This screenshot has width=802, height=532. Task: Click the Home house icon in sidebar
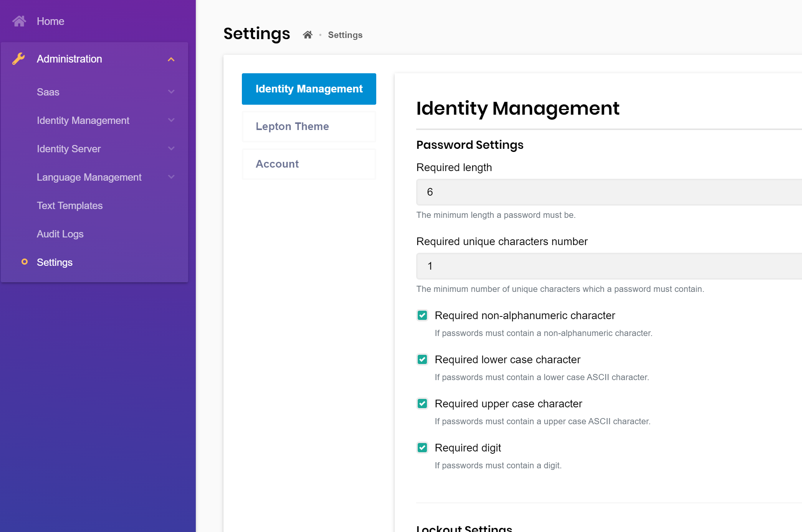pyautogui.click(x=19, y=21)
